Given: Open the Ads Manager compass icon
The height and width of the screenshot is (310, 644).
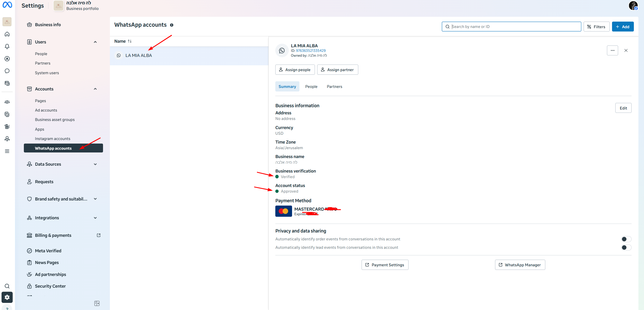Looking at the screenshot, I should point(7,59).
